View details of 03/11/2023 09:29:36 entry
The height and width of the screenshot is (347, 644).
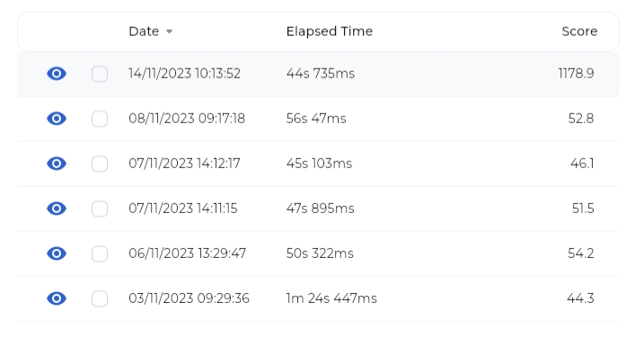57,298
